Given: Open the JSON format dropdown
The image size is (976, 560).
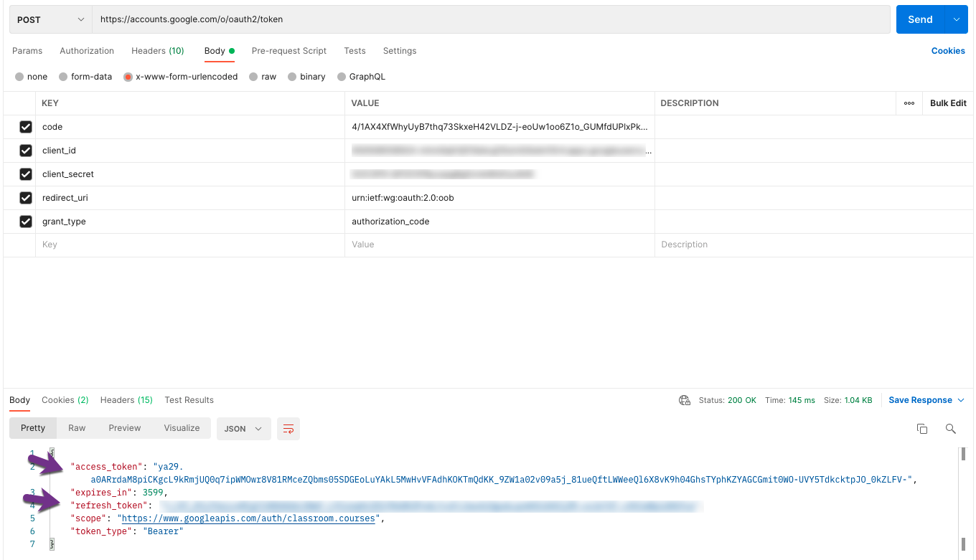Looking at the screenshot, I should (244, 429).
